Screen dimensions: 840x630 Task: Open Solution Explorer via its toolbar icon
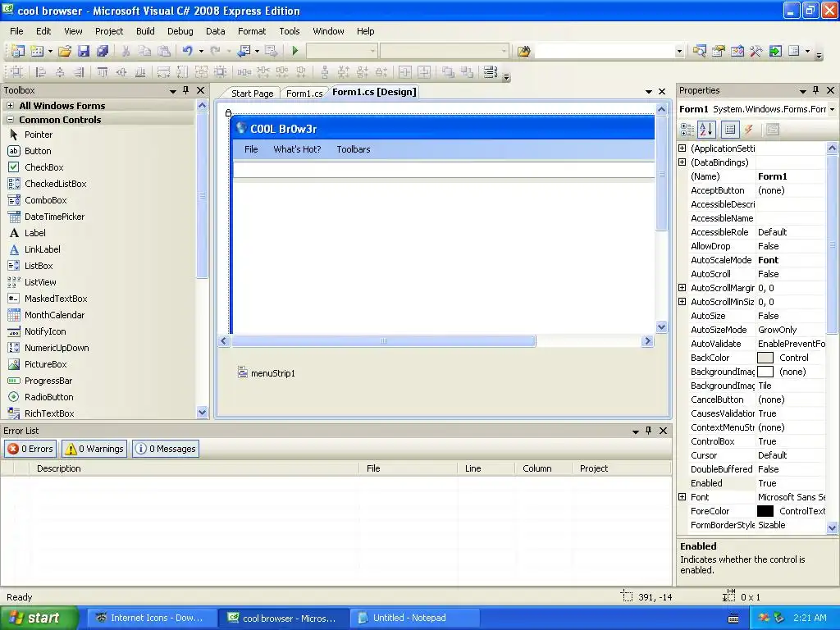699,51
